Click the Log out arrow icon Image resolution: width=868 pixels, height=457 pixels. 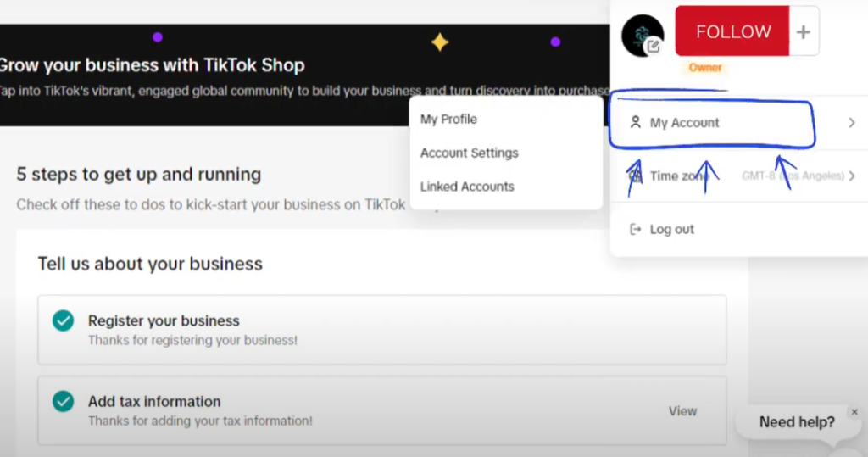(636, 229)
